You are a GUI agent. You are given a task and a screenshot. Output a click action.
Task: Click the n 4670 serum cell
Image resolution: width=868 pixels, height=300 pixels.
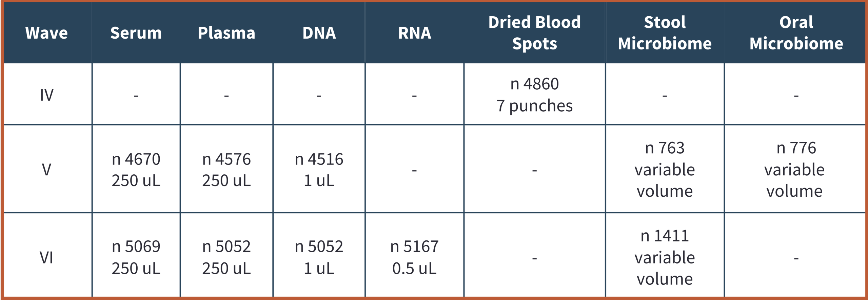(x=136, y=169)
